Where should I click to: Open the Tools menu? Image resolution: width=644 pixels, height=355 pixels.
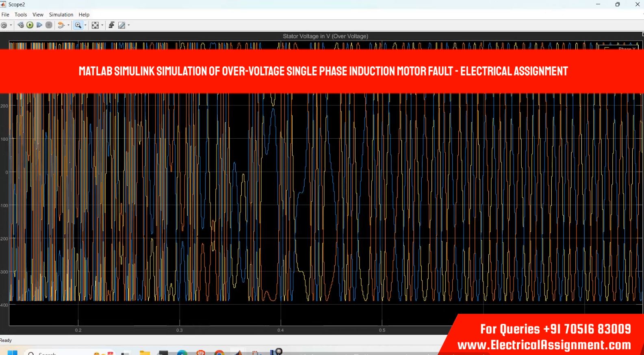pos(21,15)
